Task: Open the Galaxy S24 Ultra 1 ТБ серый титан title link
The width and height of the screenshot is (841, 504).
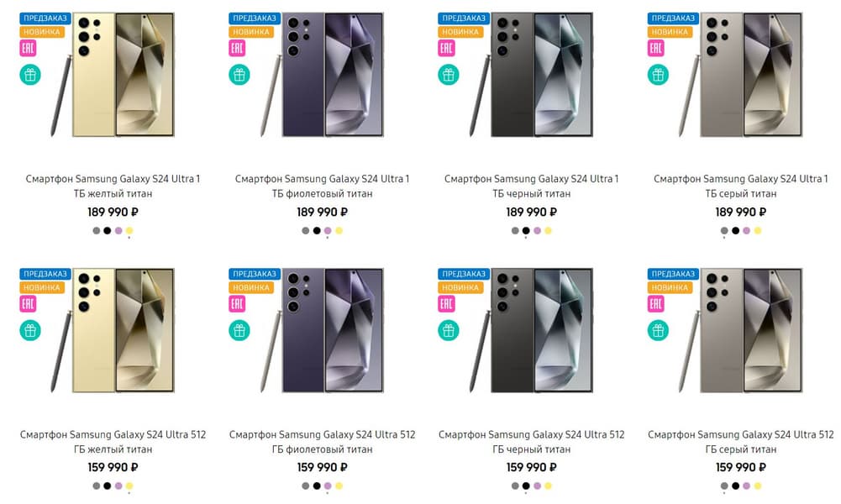Action: pos(740,186)
